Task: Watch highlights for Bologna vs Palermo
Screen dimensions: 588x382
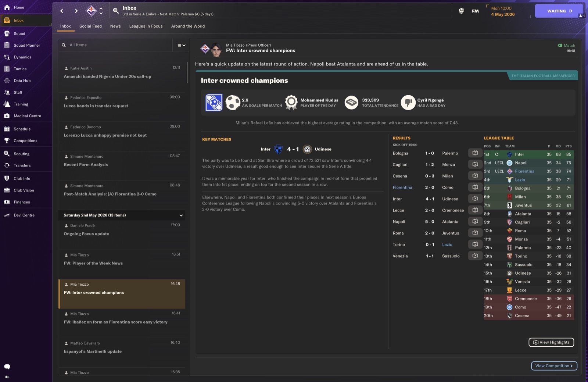Action: (x=475, y=153)
